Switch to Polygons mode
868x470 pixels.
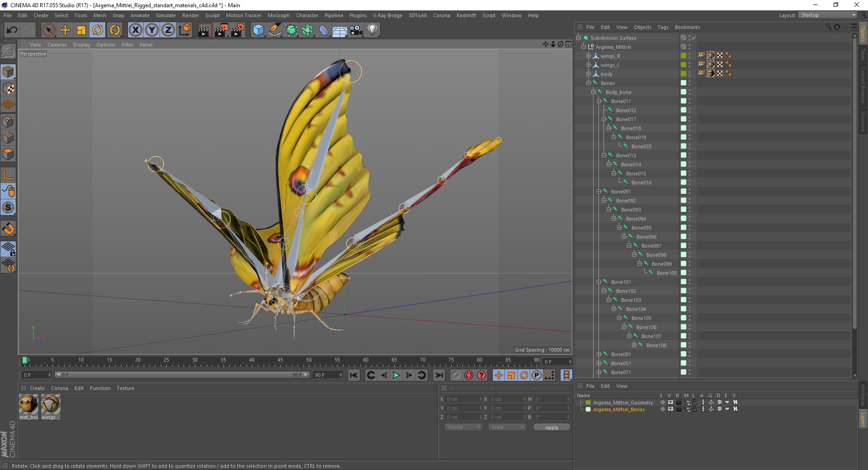[8, 154]
